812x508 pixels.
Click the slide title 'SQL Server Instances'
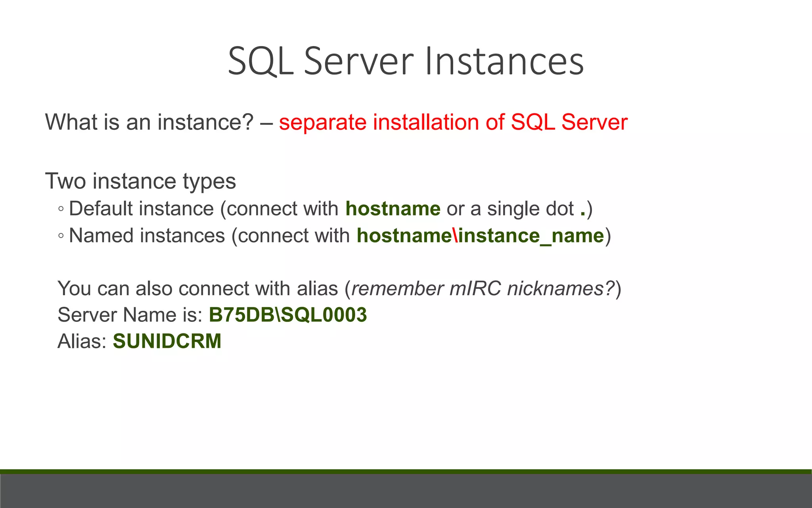click(x=406, y=61)
